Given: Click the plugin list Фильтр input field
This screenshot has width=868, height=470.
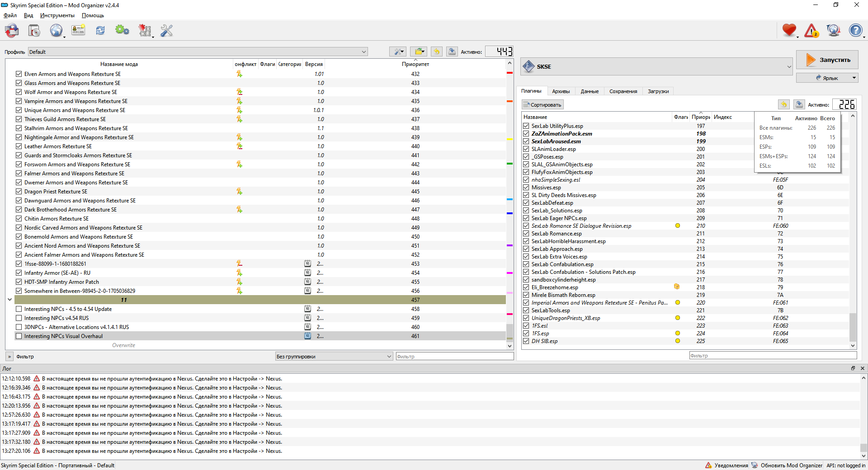Looking at the screenshot, I should 773,356.
